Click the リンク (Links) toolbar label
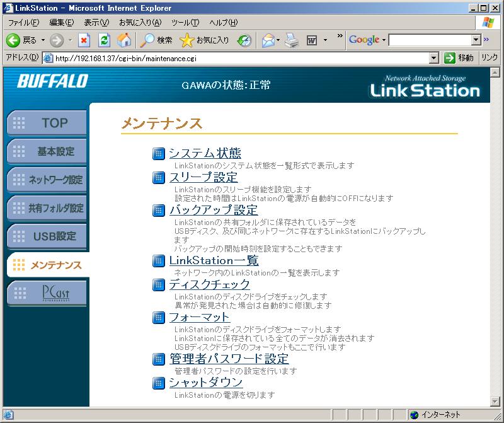 pyautogui.click(x=490, y=58)
